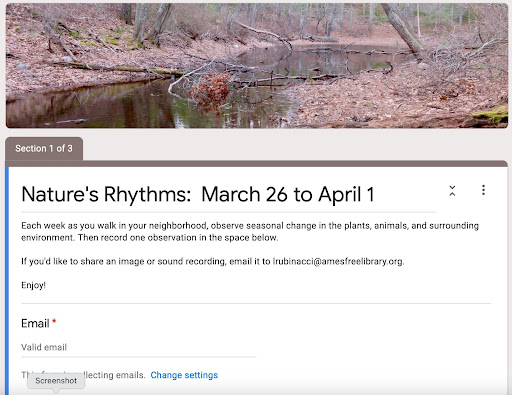Viewport: 512px width, 395px height.
Task: Click the brown bar atop the section card
Action: point(257,163)
